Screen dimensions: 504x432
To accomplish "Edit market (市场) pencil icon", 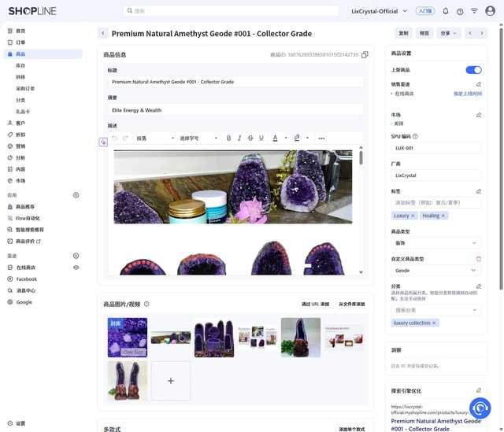I will (x=479, y=115).
